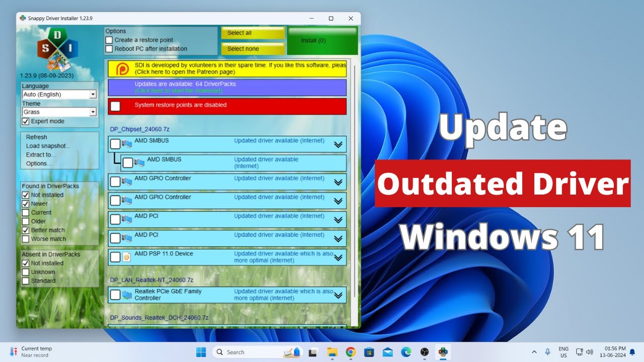644x362 pixels.
Task: Toggle Not installed under Absent in DriverPacks
Action: click(26, 263)
